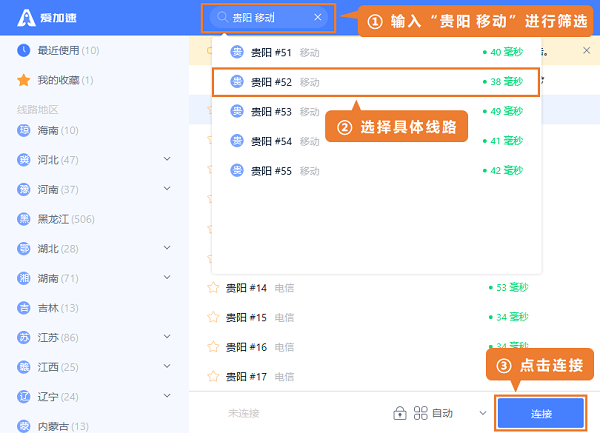Click the 河南 region badge icon

pyautogui.click(x=24, y=189)
